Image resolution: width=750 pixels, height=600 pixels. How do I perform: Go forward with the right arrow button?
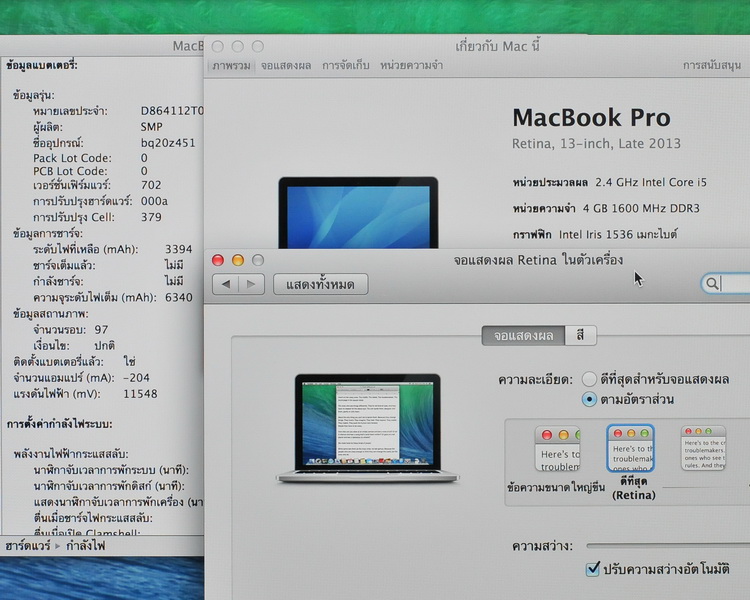[252, 284]
